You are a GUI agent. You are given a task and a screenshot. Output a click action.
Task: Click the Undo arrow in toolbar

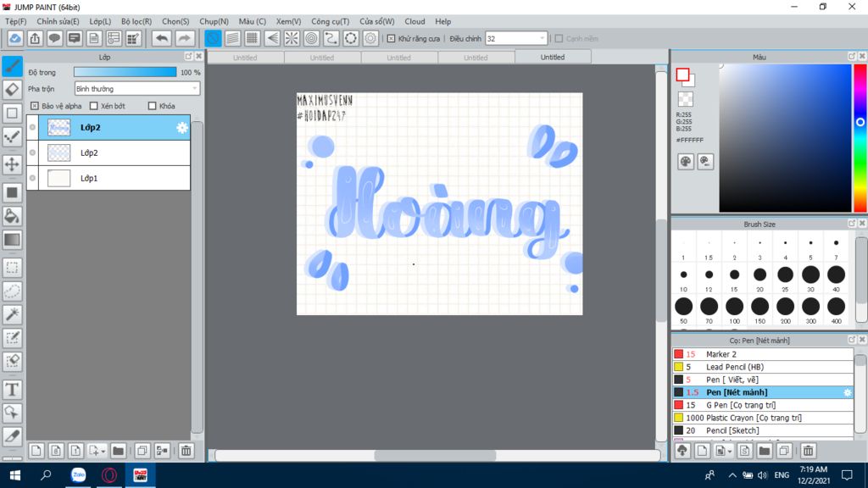pyautogui.click(x=162, y=38)
